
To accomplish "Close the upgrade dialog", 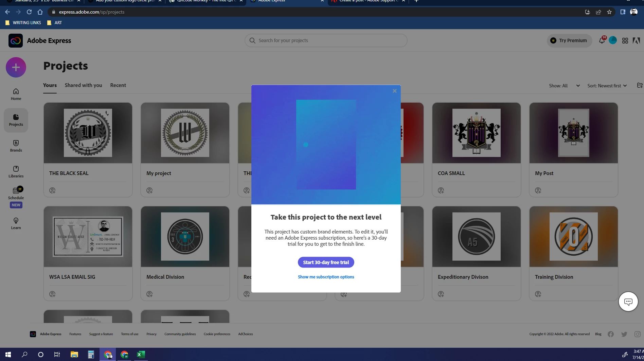I will click(x=395, y=91).
